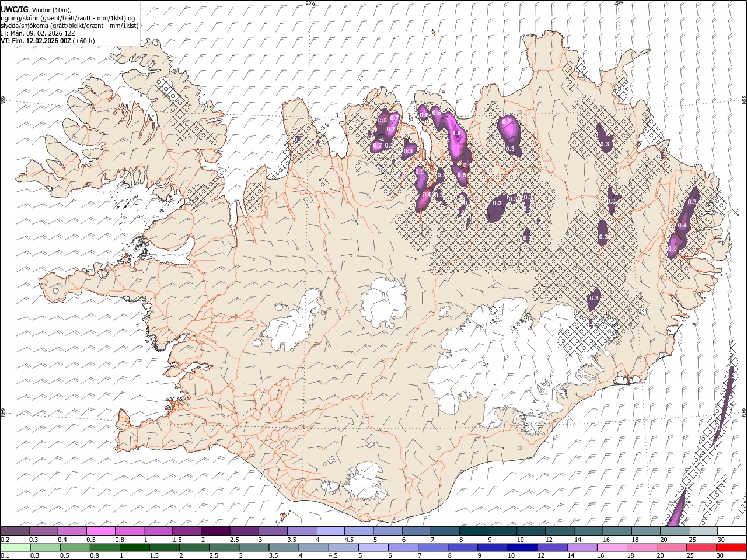Select the dark teal 8–9 snow-scale swatch
The width and height of the screenshot is (747, 560).
pyautogui.click(x=473, y=531)
